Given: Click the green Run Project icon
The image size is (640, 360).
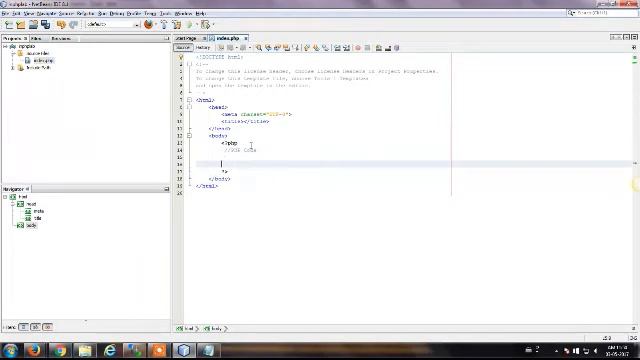Looking at the screenshot, I should (x=189, y=25).
